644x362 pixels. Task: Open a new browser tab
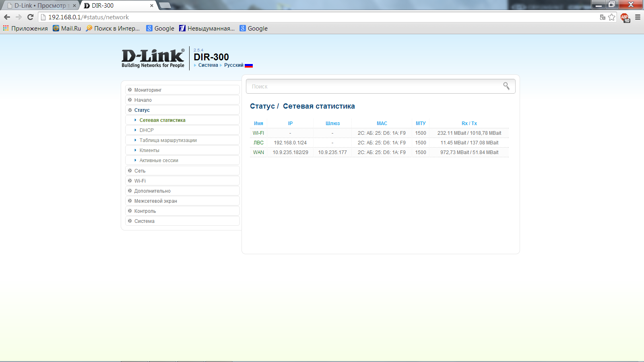165,5
